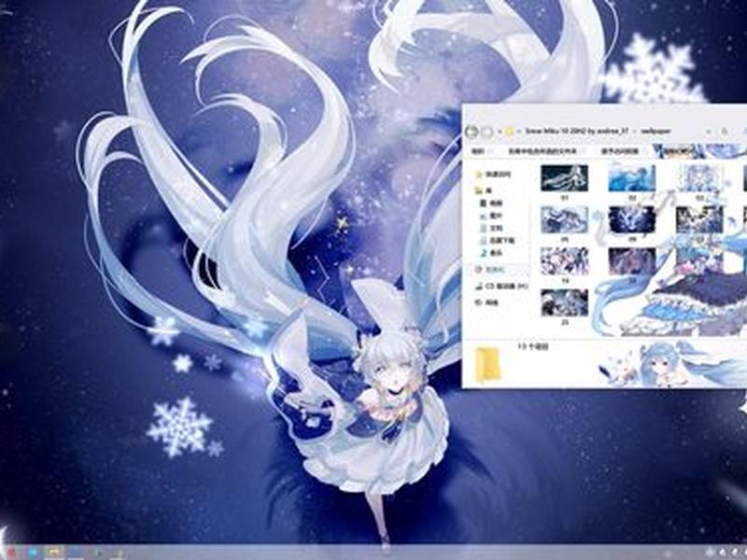Screen dimensions: 747x560
Task: Open the "Include in library" toolbar menu
Action: point(543,151)
